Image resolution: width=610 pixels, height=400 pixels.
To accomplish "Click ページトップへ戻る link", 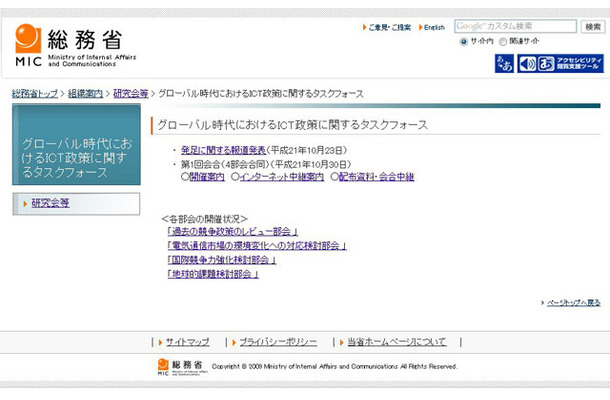I will 573,303.
